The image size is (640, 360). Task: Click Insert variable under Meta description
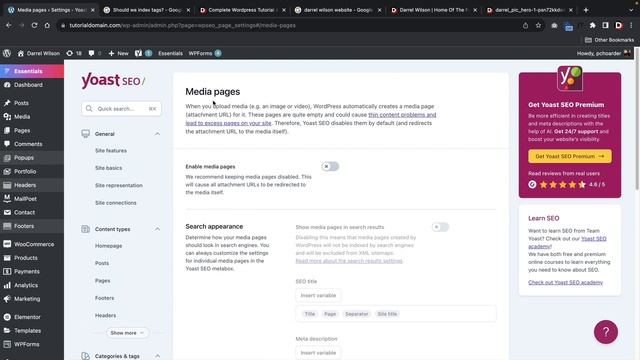[318, 353]
